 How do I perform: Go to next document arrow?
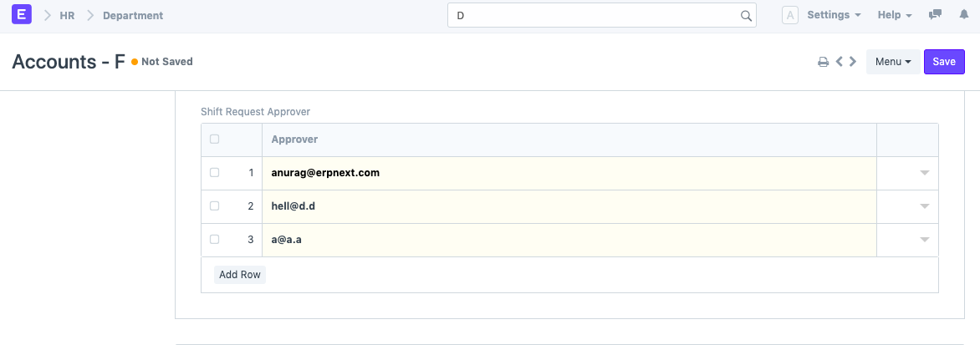click(x=853, y=62)
